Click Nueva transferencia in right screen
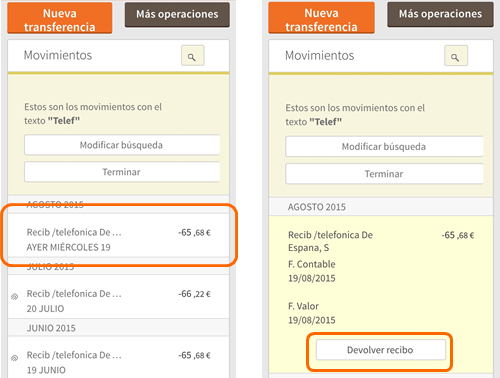The width and height of the screenshot is (500, 378). [321, 18]
